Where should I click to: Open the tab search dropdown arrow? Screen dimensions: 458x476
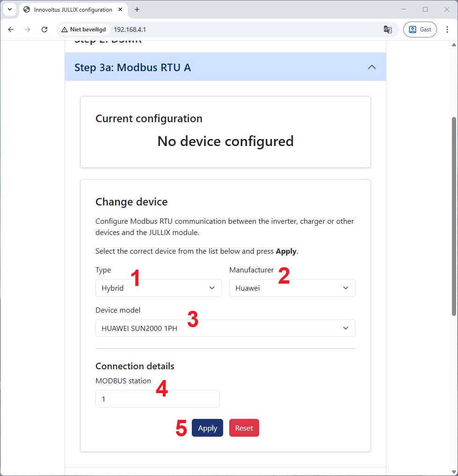[9, 9]
